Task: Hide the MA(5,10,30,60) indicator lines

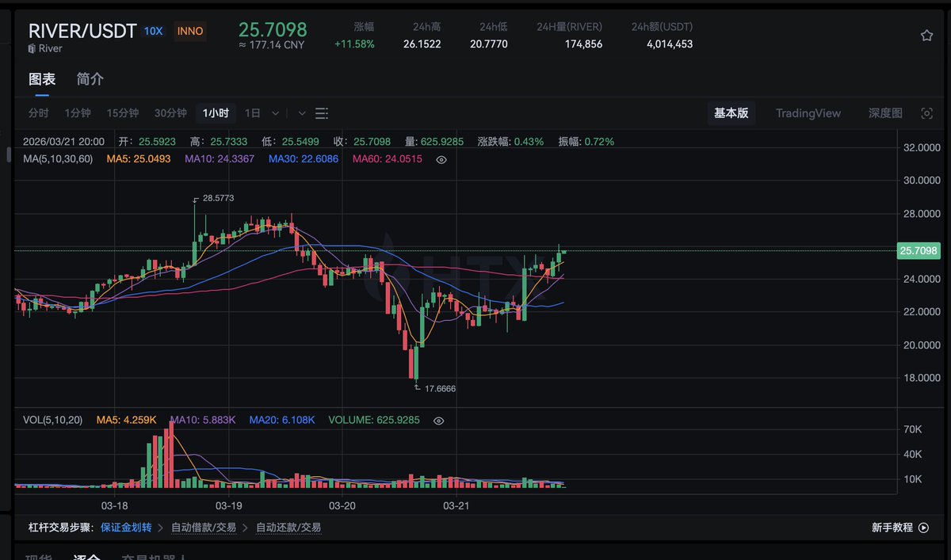Action: point(441,159)
